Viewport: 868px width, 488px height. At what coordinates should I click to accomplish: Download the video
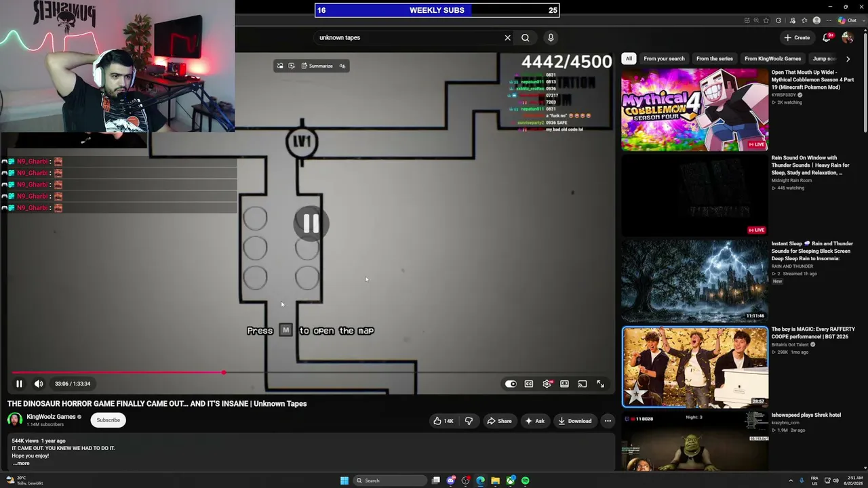tap(575, 421)
